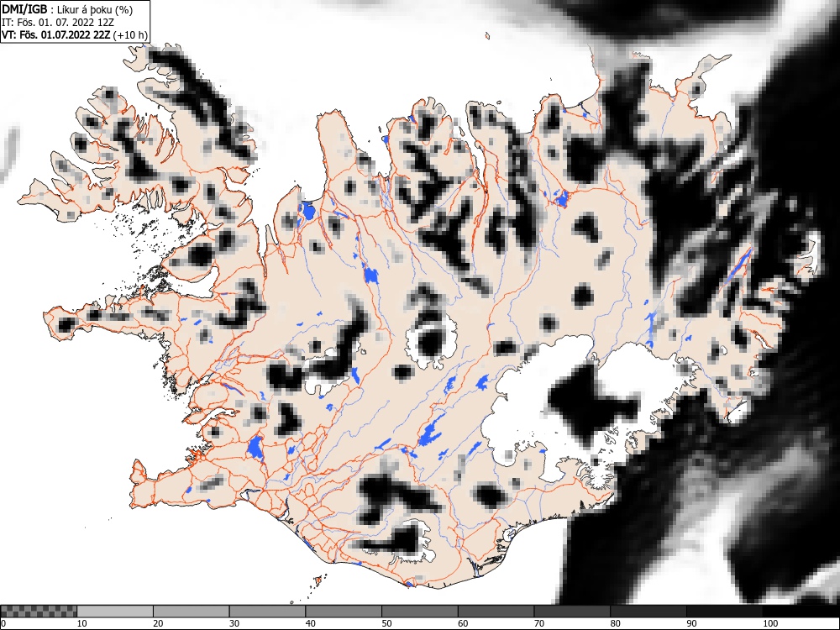Click the '50' scale label

[x=386, y=623]
